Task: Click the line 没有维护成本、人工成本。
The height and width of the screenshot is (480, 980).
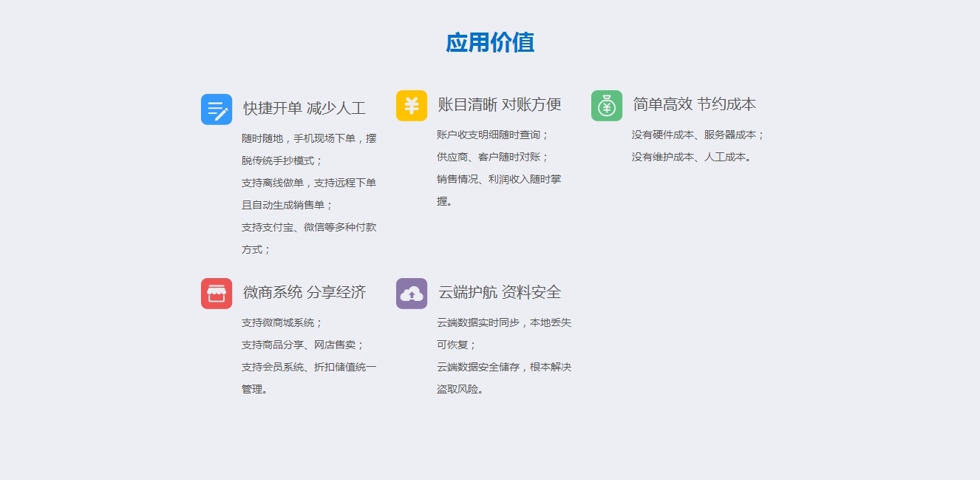Action: [693, 157]
